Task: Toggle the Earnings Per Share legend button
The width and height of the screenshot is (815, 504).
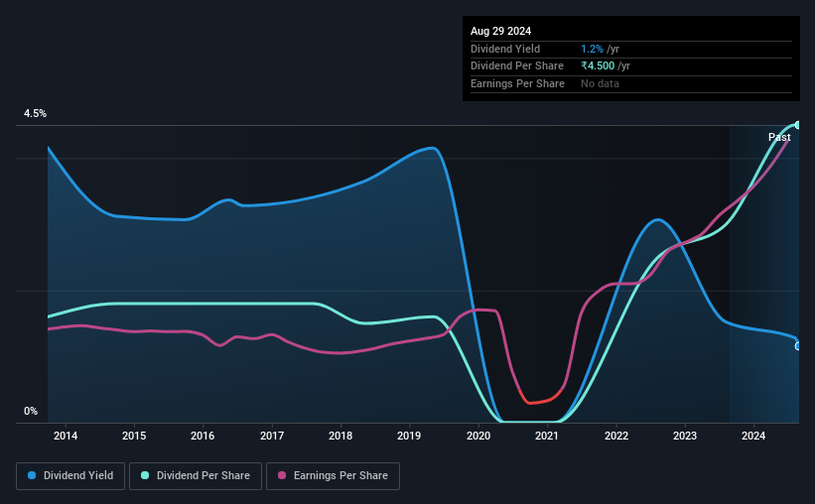Action: click(333, 476)
